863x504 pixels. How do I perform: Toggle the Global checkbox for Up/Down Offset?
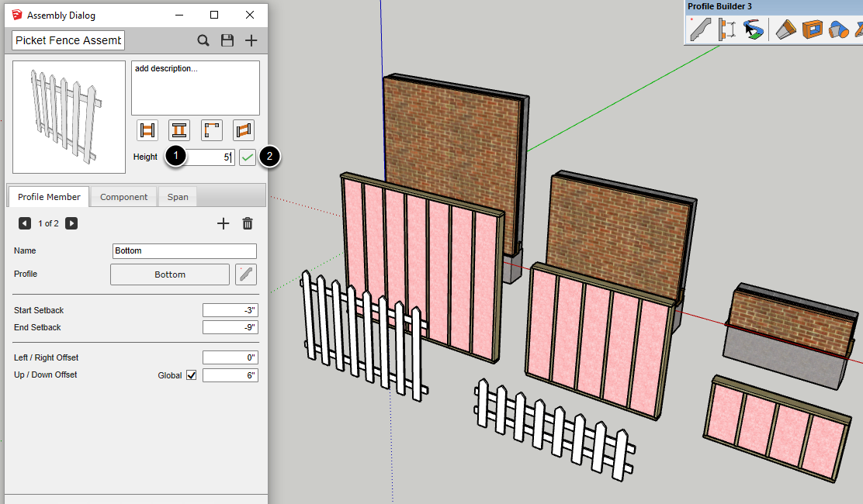tap(191, 375)
